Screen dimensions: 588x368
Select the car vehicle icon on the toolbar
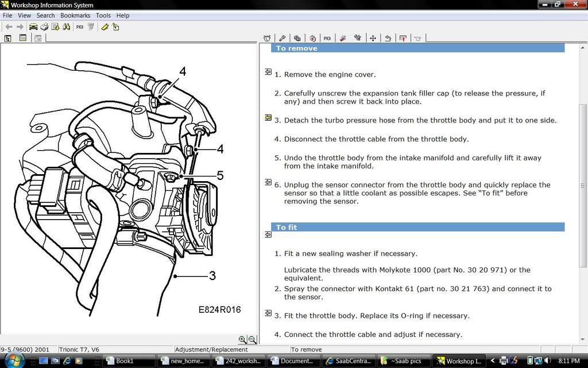coord(33,26)
